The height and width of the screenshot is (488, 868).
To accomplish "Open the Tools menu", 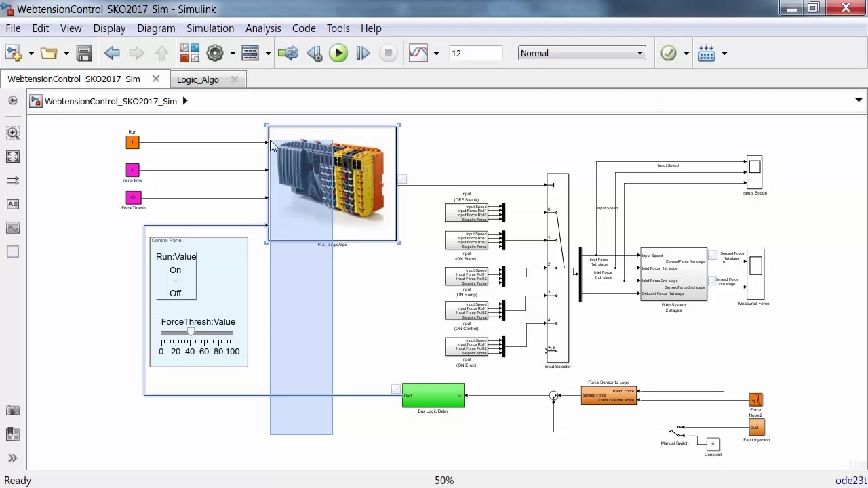I will tap(338, 28).
